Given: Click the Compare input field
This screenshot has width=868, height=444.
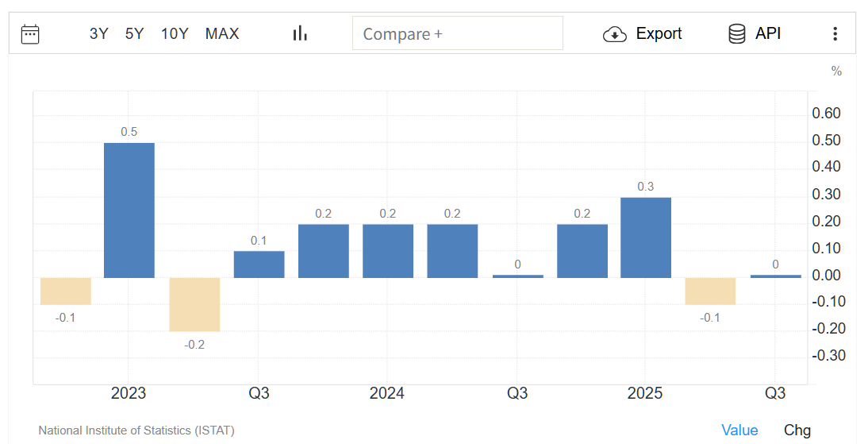Looking at the screenshot, I should (x=457, y=33).
